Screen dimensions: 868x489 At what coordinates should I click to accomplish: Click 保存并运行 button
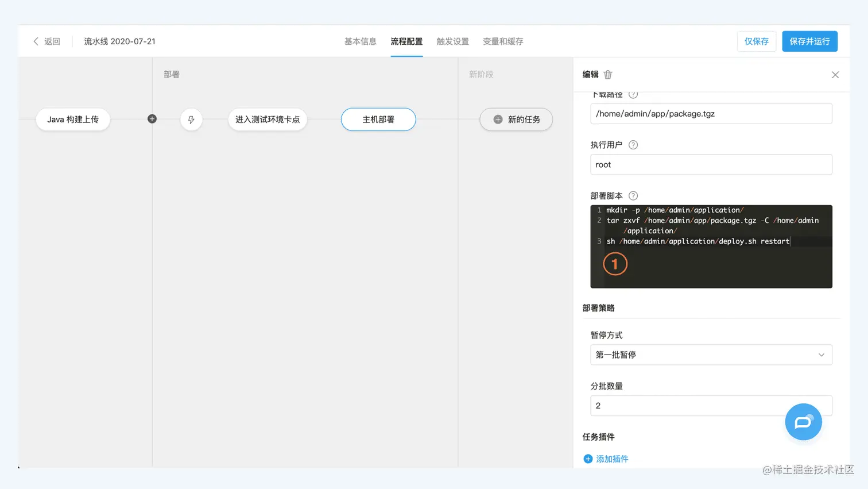tap(809, 41)
